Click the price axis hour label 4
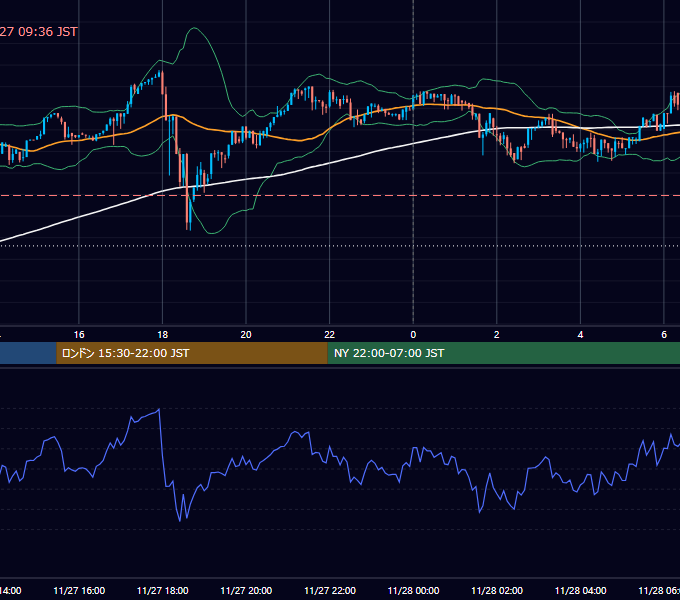This screenshot has width=680, height=600. pos(580,334)
